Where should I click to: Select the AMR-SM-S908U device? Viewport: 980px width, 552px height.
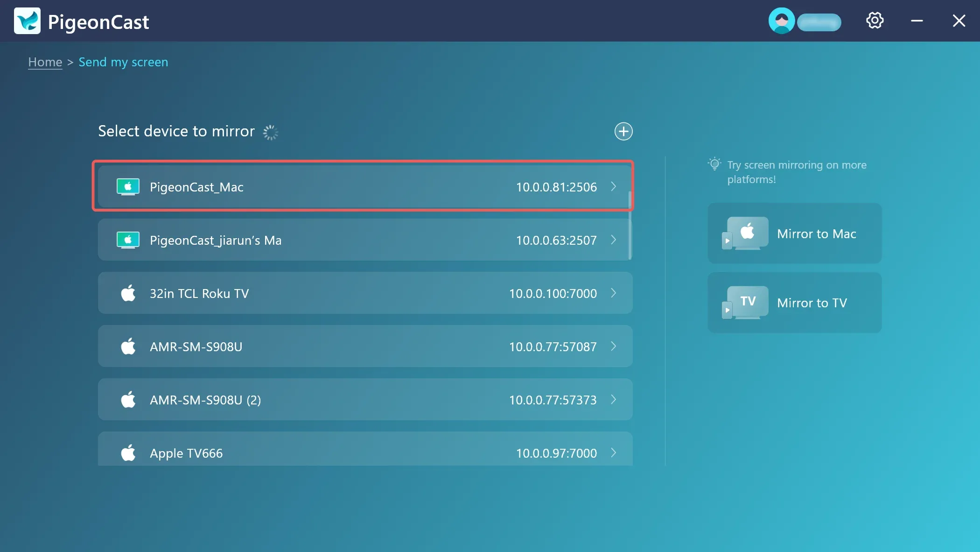(x=365, y=347)
